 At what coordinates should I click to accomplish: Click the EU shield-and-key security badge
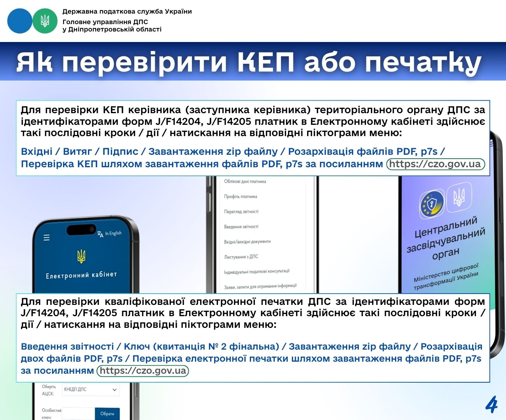pyautogui.click(x=432, y=203)
